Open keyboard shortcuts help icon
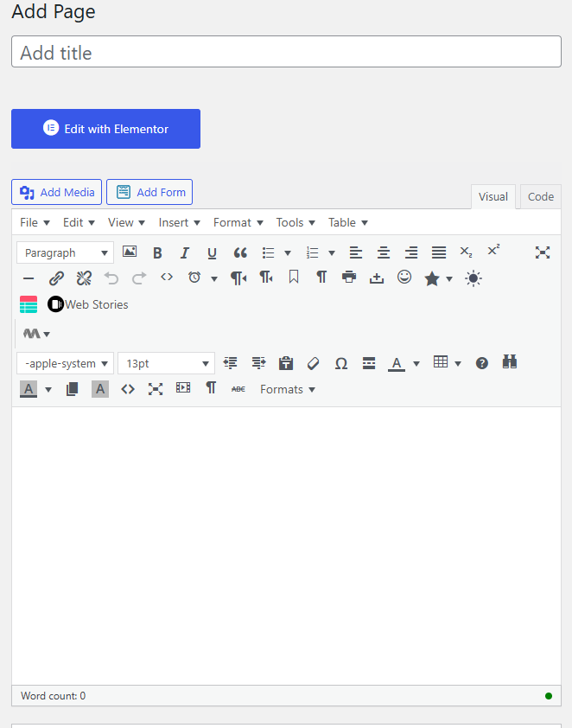The height and width of the screenshot is (728, 572). pos(482,363)
